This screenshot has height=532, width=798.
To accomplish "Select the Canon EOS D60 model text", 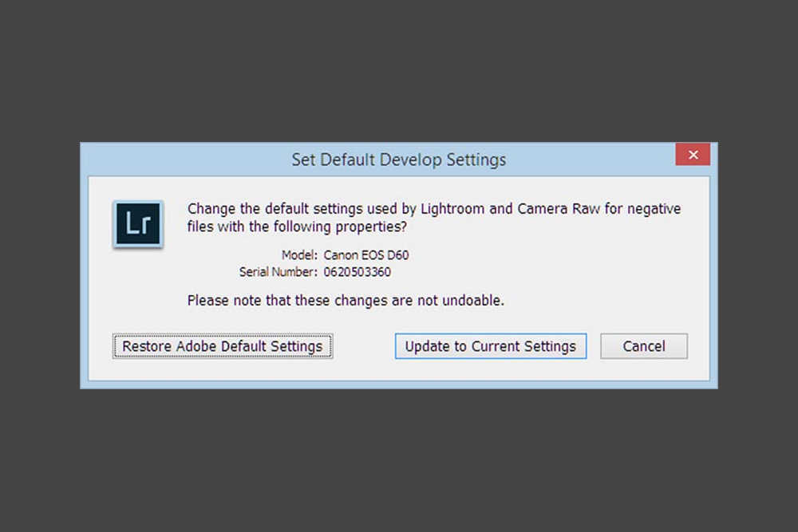I will [x=366, y=254].
